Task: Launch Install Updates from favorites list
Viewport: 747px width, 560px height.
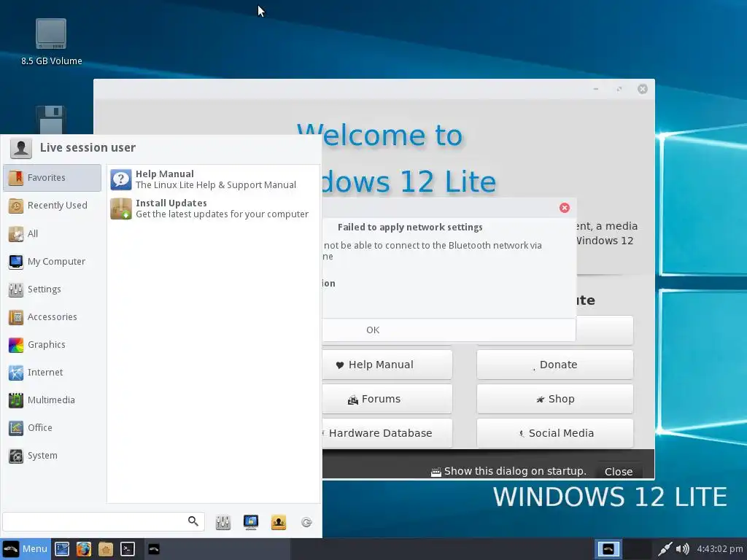Action: click(213, 209)
